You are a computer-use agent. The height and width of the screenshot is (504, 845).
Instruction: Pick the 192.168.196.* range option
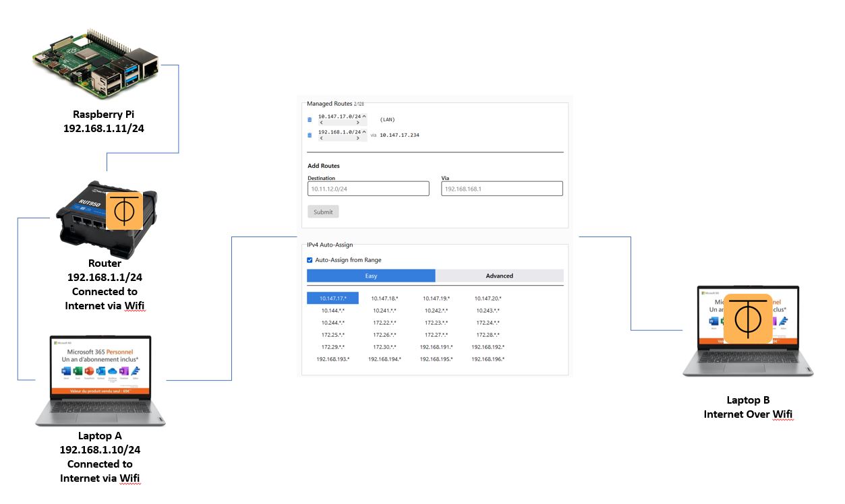488,359
